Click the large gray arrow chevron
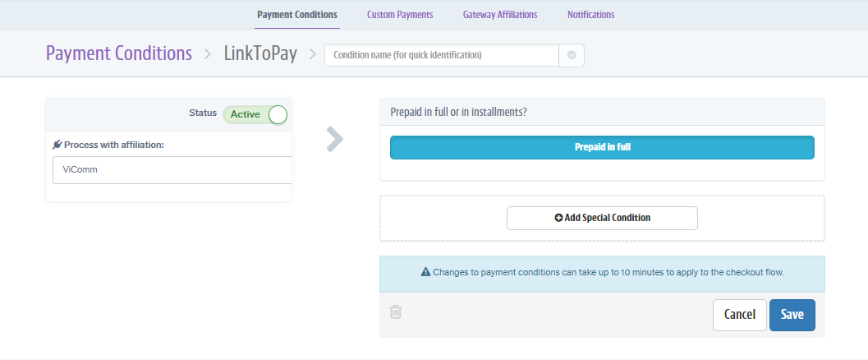This screenshot has height=360, width=868. coord(334,139)
